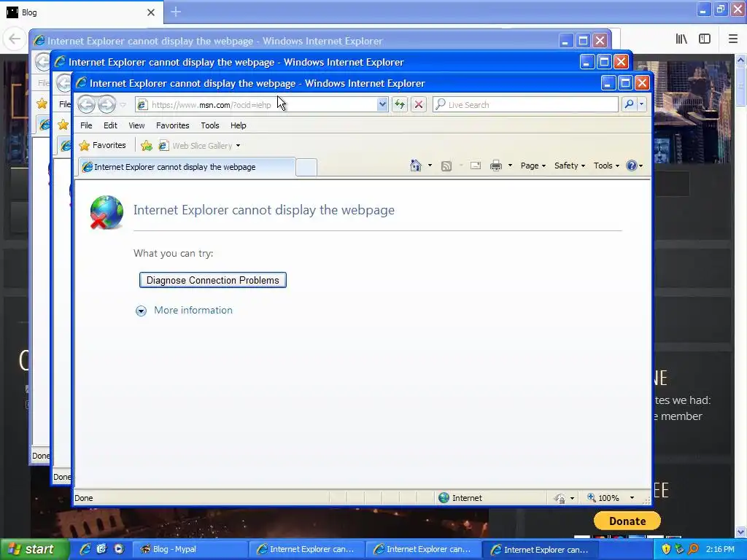Open the Tools command bar menu
The width and height of the screenshot is (747, 560).
tap(606, 166)
